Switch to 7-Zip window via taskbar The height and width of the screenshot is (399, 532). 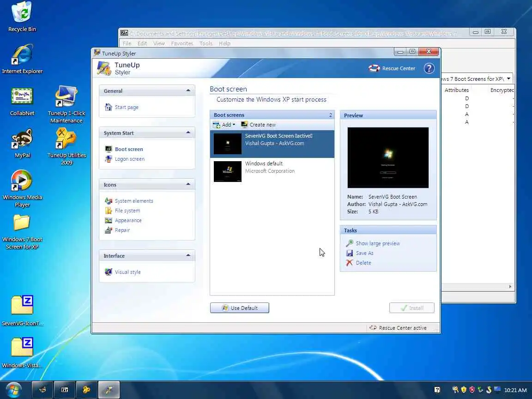(65, 390)
